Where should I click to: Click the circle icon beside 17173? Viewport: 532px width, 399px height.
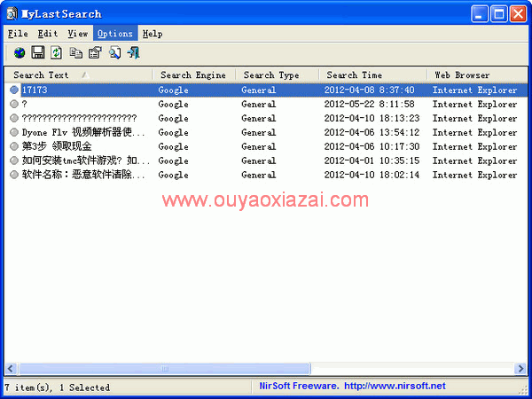tap(14, 90)
